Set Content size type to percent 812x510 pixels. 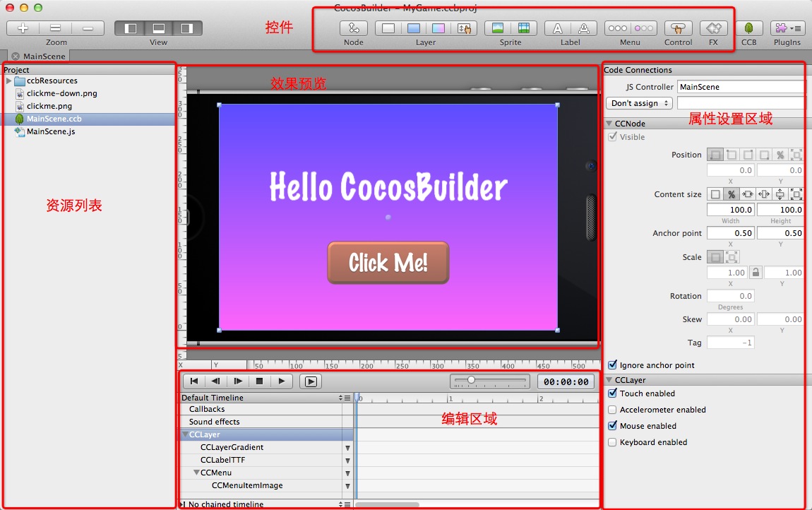pyautogui.click(x=732, y=194)
